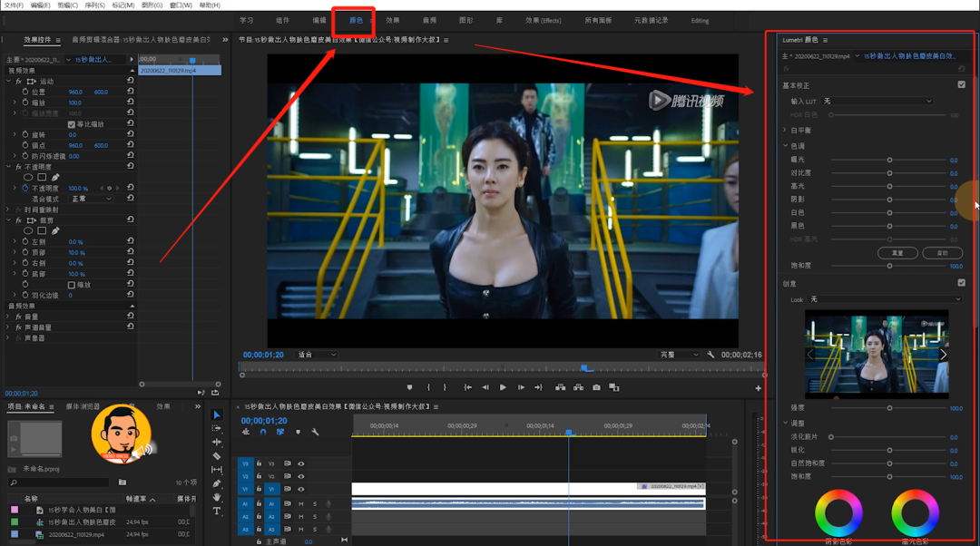Open the 输入 LUT dropdown
This screenshot has height=546, width=980.
[877, 101]
